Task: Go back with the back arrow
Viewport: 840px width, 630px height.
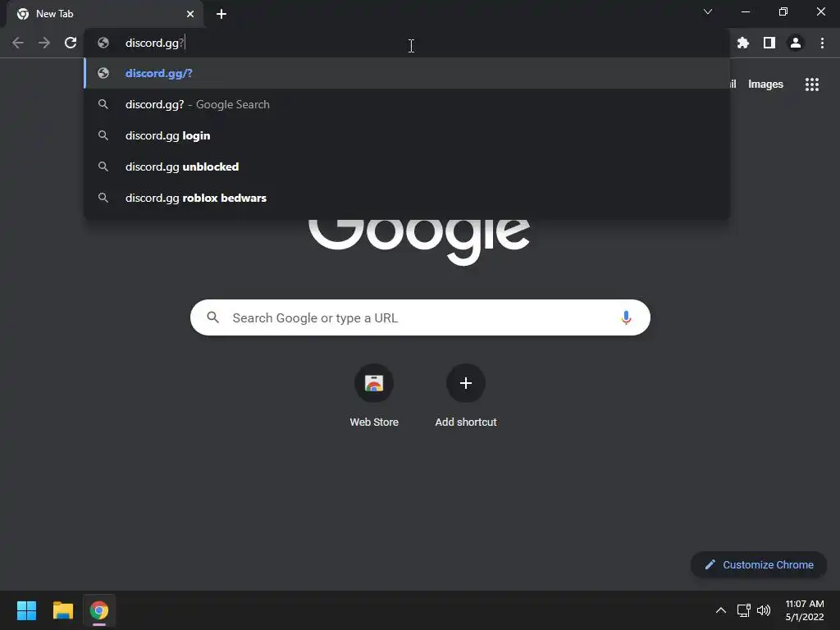Action: [x=18, y=43]
